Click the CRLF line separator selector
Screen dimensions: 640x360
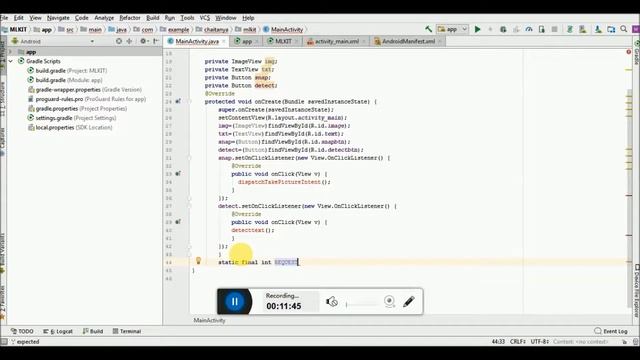pos(518,342)
